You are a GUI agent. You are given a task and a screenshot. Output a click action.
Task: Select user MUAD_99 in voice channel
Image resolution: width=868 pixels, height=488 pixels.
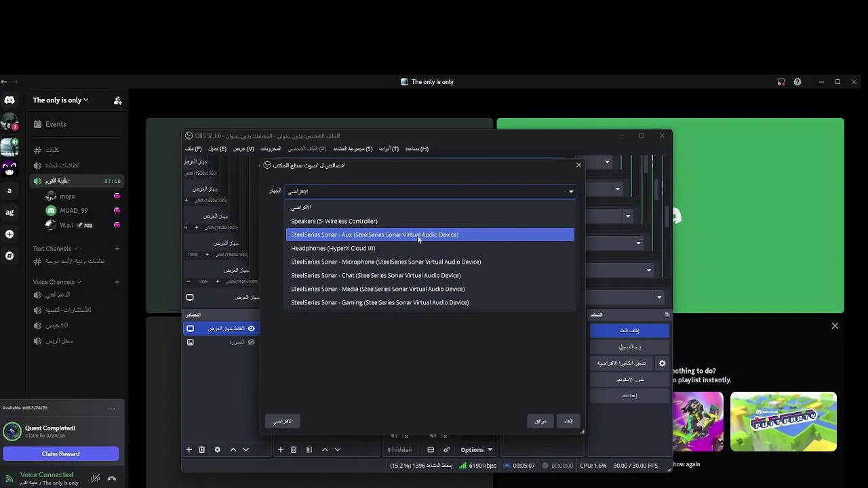(81, 211)
